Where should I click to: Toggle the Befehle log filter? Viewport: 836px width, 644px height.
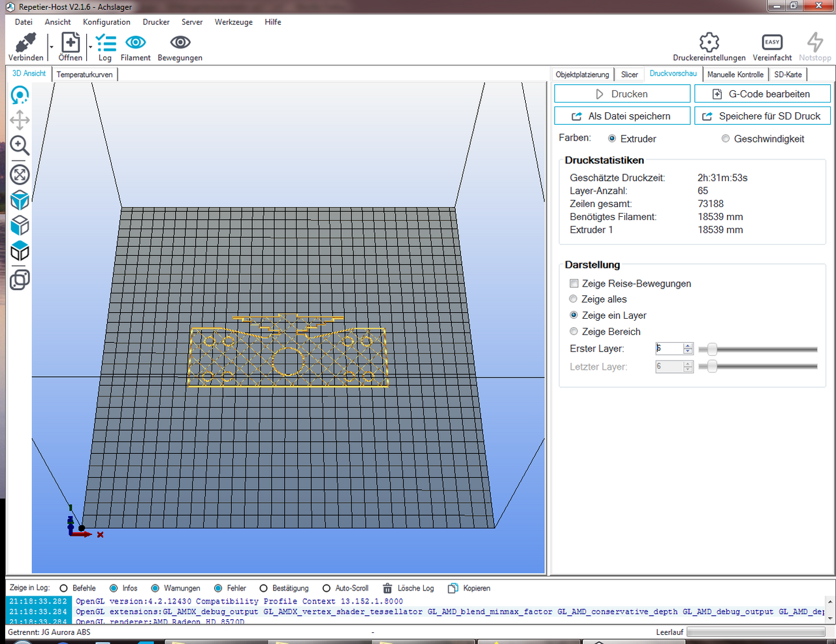pos(63,588)
